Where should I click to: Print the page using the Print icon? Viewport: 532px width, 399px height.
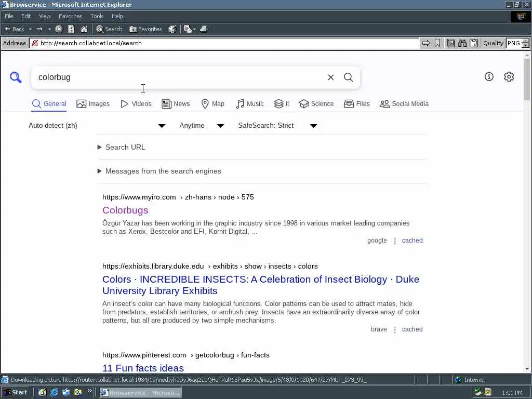(204, 29)
